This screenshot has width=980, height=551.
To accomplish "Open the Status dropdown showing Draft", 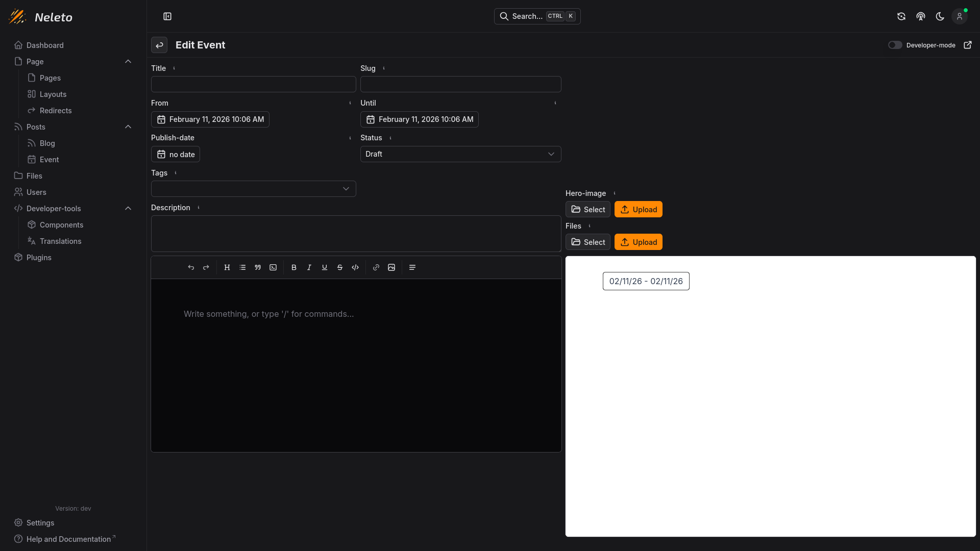I will pyautogui.click(x=460, y=154).
